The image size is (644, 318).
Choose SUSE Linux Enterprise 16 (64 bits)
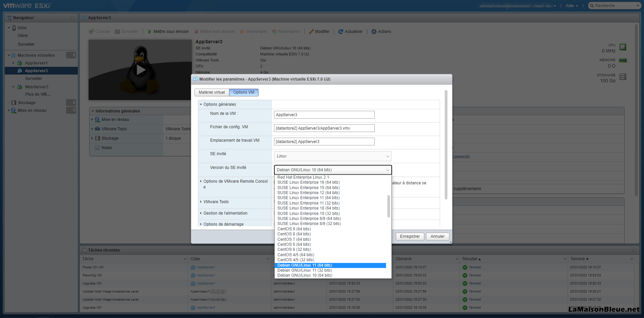tap(330, 182)
